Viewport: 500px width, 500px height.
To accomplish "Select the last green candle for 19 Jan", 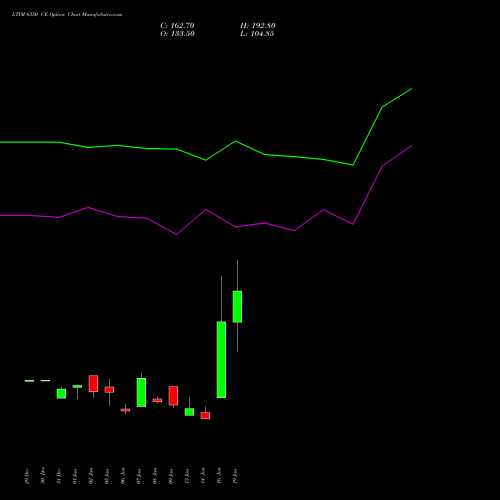I will click(237, 307).
